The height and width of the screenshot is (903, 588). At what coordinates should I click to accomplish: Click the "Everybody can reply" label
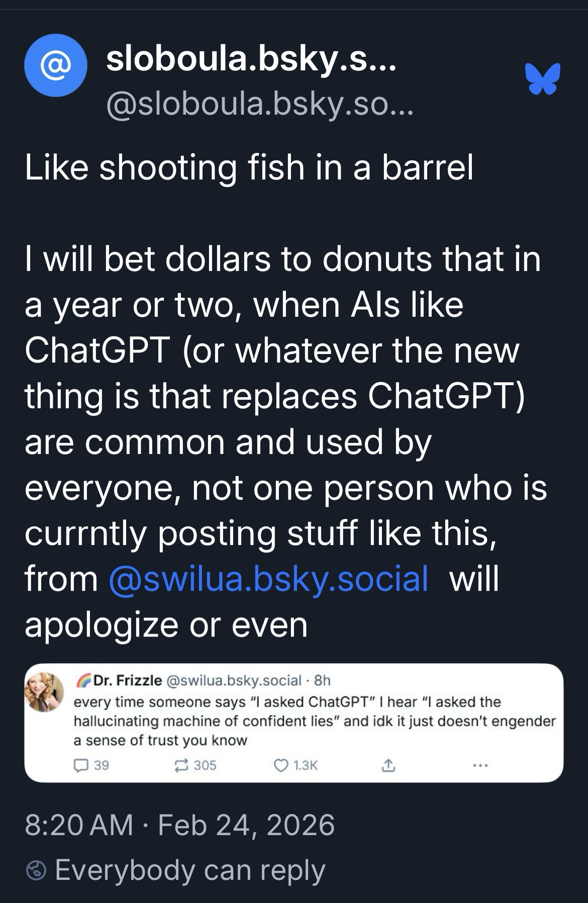[190, 870]
